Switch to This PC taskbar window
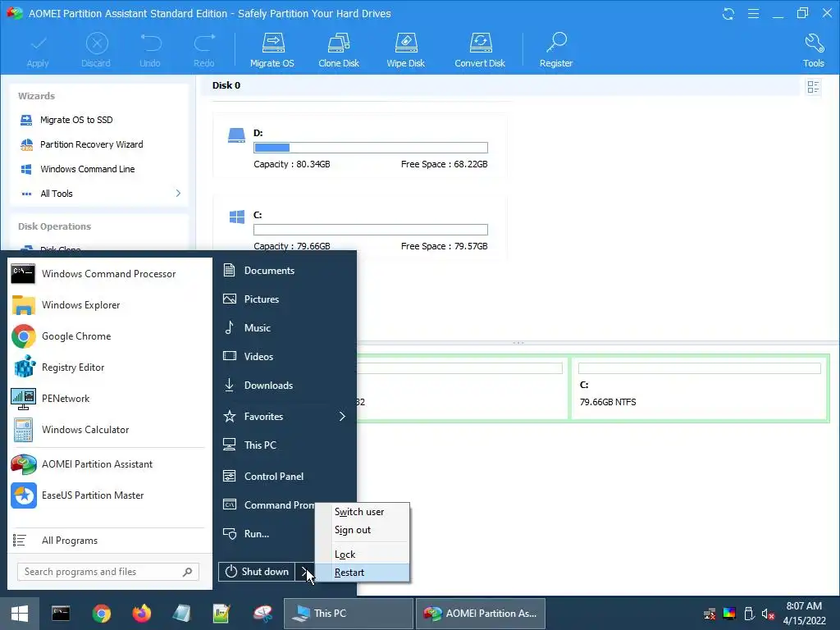The height and width of the screenshot is (630, 840). pos(348,614)
